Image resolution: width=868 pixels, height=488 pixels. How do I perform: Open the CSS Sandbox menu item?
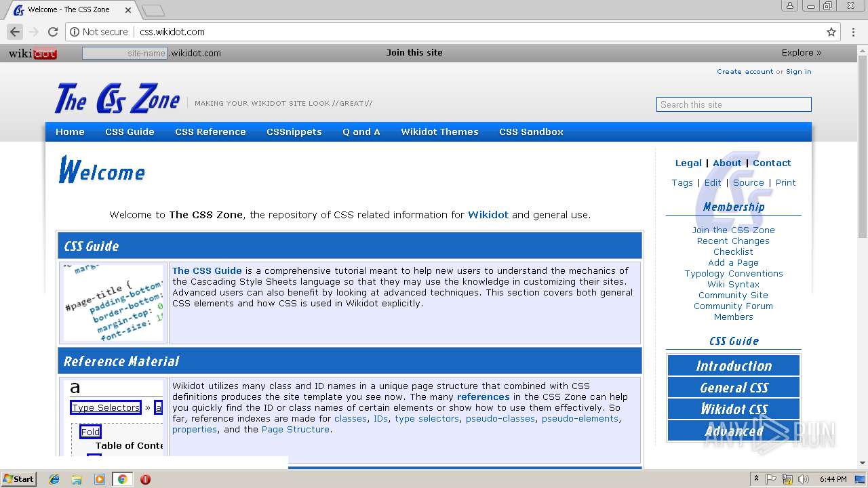(531, 131)
